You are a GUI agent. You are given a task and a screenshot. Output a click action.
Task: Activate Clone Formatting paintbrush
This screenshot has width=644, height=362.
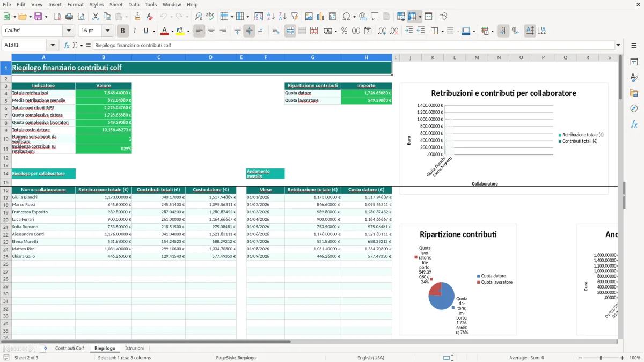137,17
